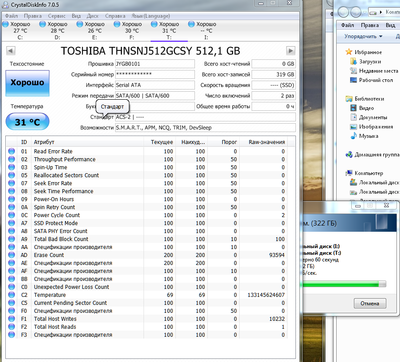Select drive C: status icon
The width and height of the screenshot is (400, 362).
click(6, 24)
